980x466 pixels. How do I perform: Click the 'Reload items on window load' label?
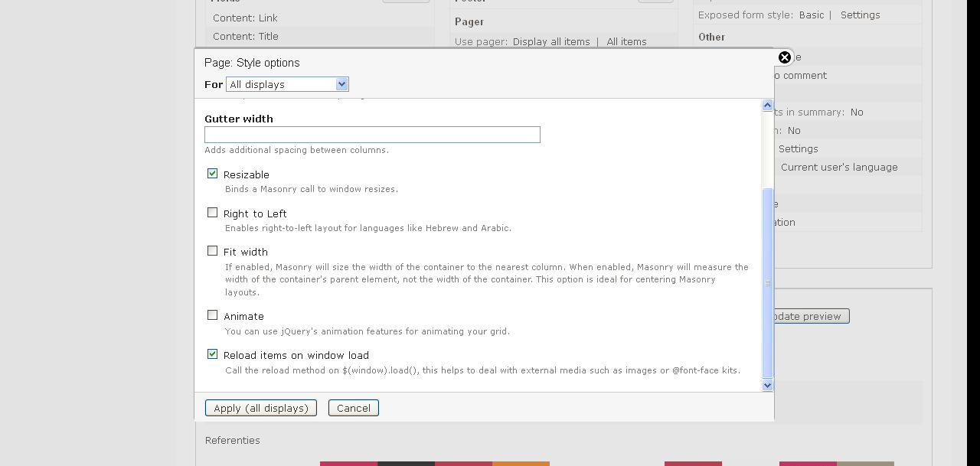[296, 355]
